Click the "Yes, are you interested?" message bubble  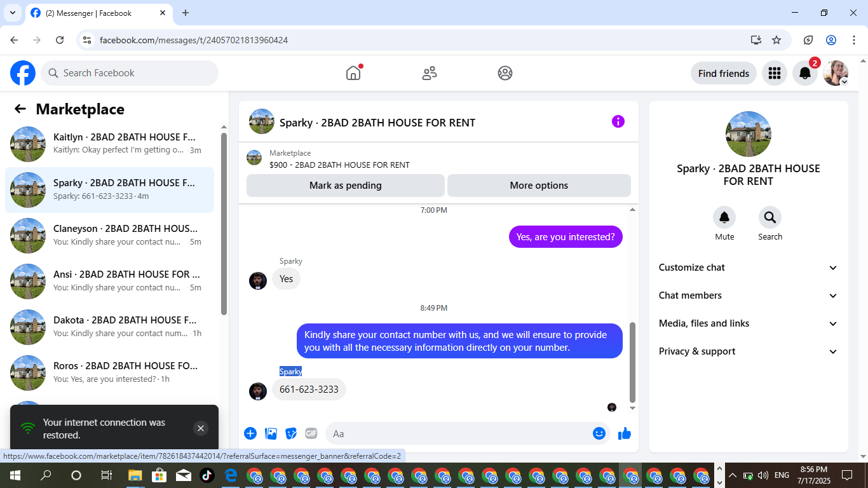point(566,237)
